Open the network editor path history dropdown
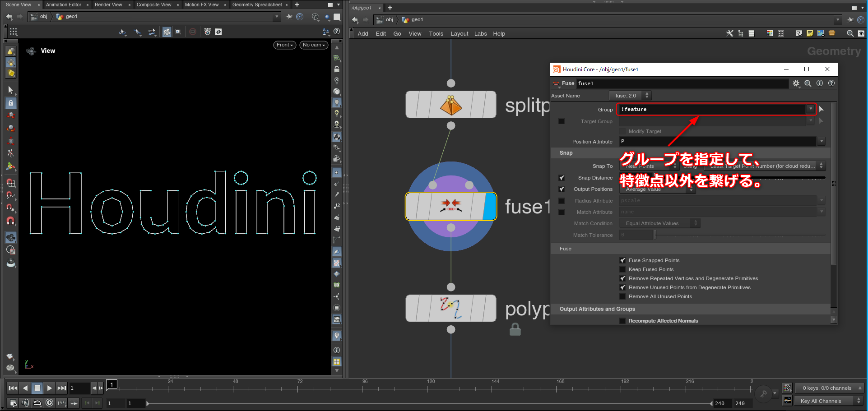 (x=838, y=20)
